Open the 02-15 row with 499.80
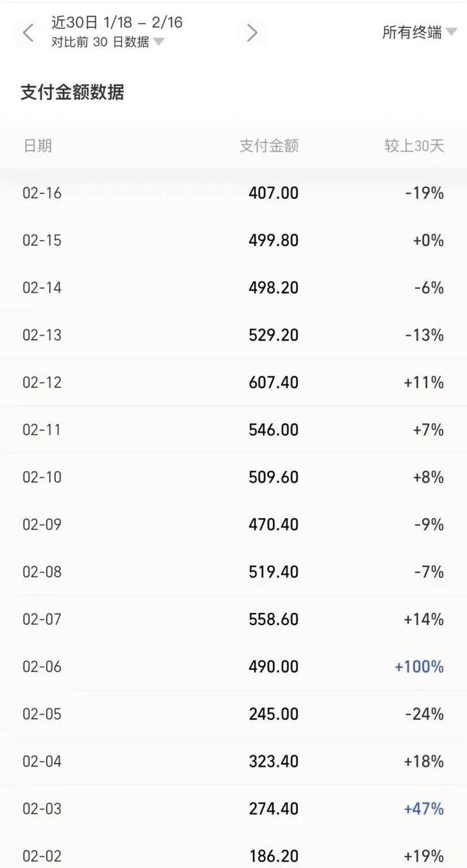This screenshot has height=868, width=467. coord(233,240)
